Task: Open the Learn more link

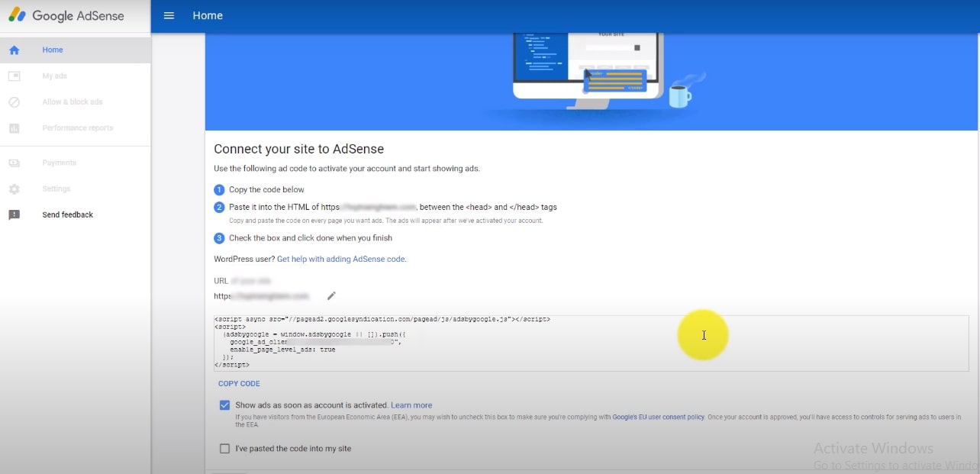Action: click(x=411, y=405)
